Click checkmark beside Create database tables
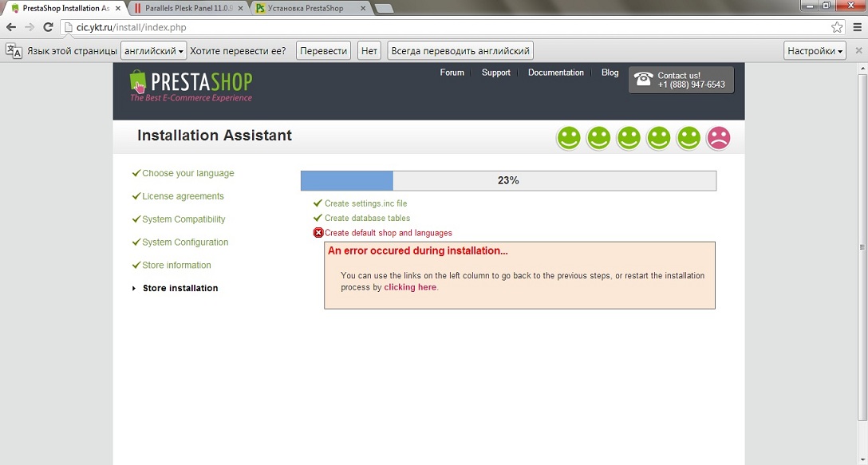 coord(318,218)
